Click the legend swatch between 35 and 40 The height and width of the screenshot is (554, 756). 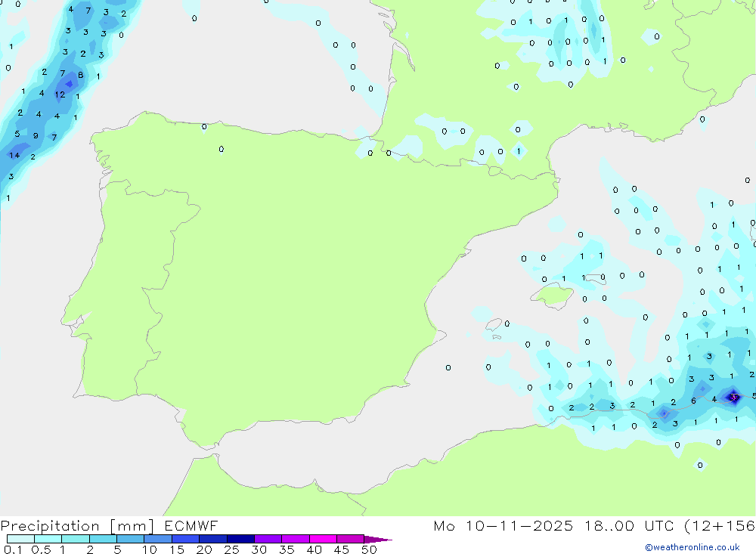[x=296, y=539]
